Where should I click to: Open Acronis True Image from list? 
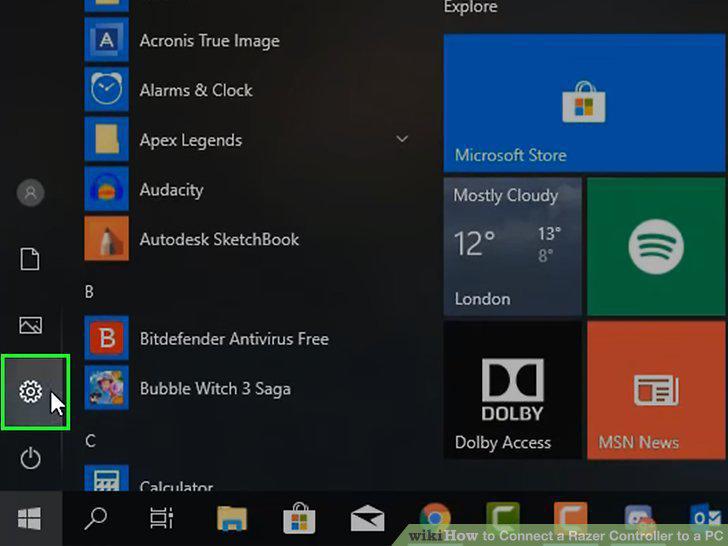[x=210, y=41]
